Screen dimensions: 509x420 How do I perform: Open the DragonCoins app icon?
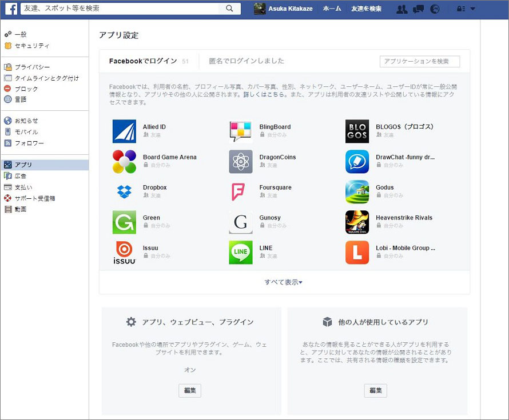point(241,162)
